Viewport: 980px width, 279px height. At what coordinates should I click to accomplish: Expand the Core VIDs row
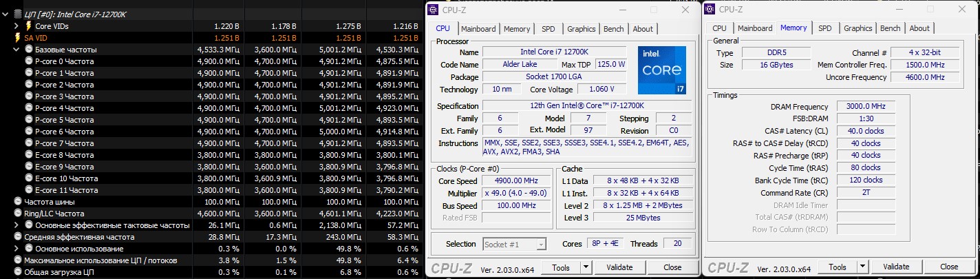tap(17, 26)
